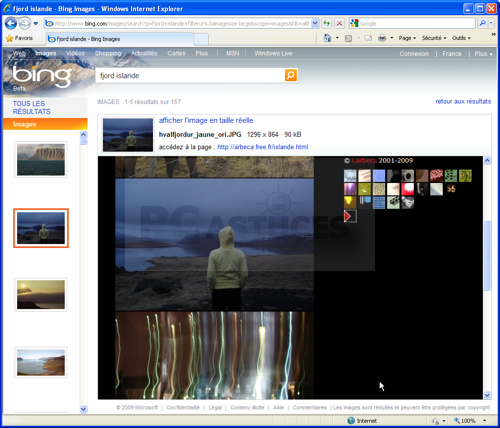
Task: Click the RSS feeds toolbar icon
Action: coord(348,38)
